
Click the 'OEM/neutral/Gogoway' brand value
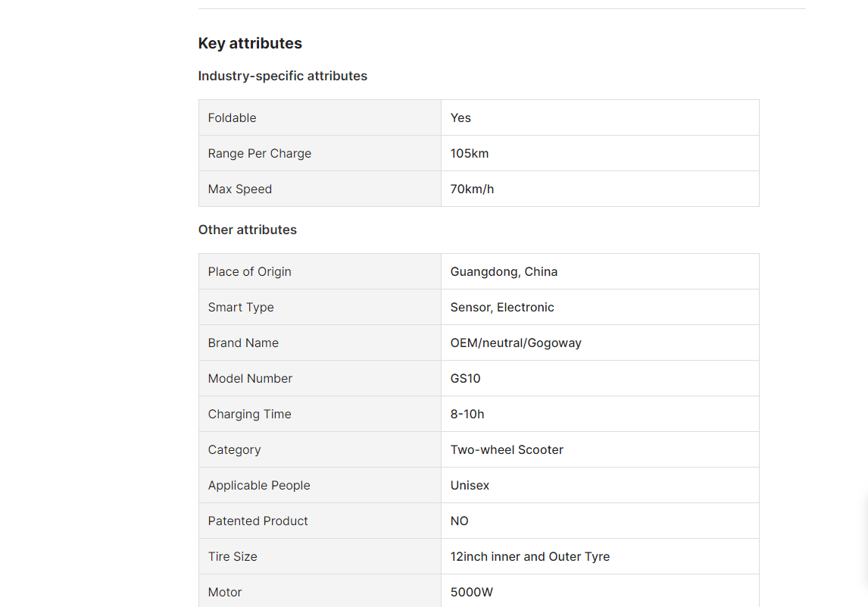pos(516,343)
